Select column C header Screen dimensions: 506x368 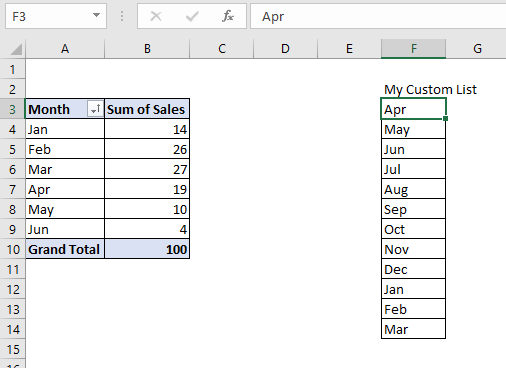(x=222, y=49)
